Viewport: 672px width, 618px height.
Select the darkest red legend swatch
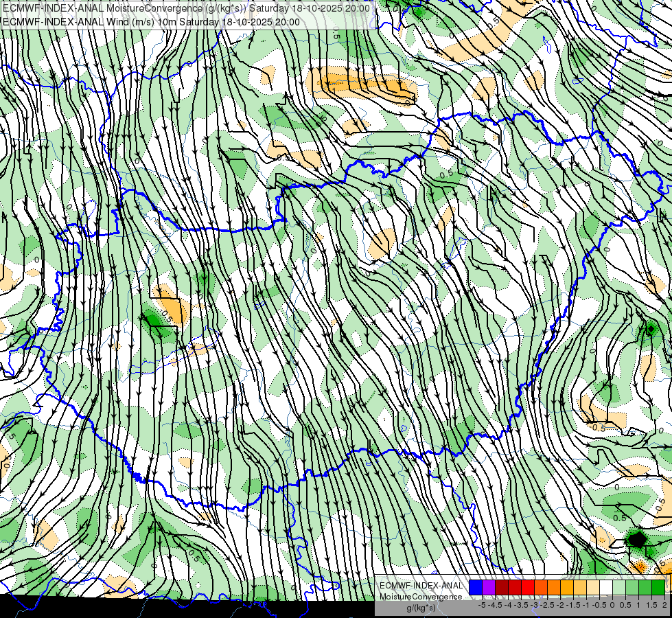point(502,588)
